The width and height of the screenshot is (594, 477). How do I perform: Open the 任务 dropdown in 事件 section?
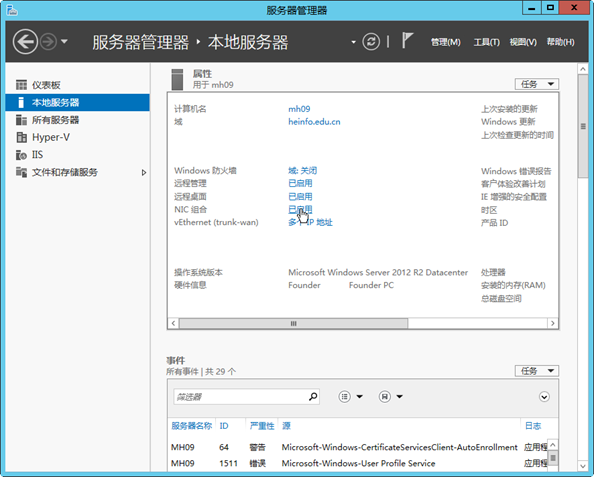click(x=536, y=371)
